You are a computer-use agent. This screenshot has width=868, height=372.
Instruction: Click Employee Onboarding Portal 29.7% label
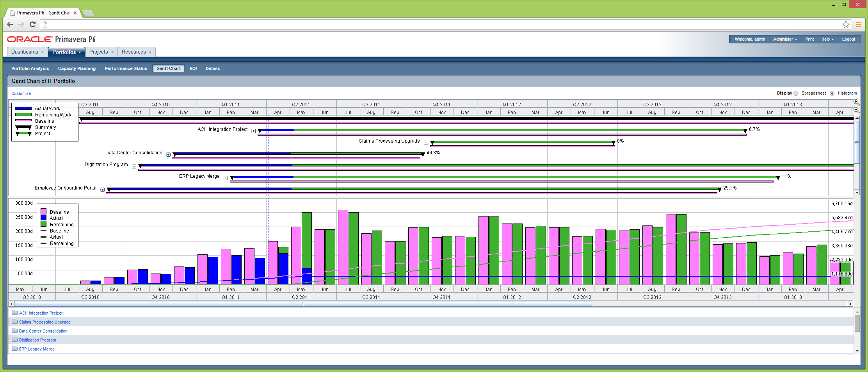730,188
